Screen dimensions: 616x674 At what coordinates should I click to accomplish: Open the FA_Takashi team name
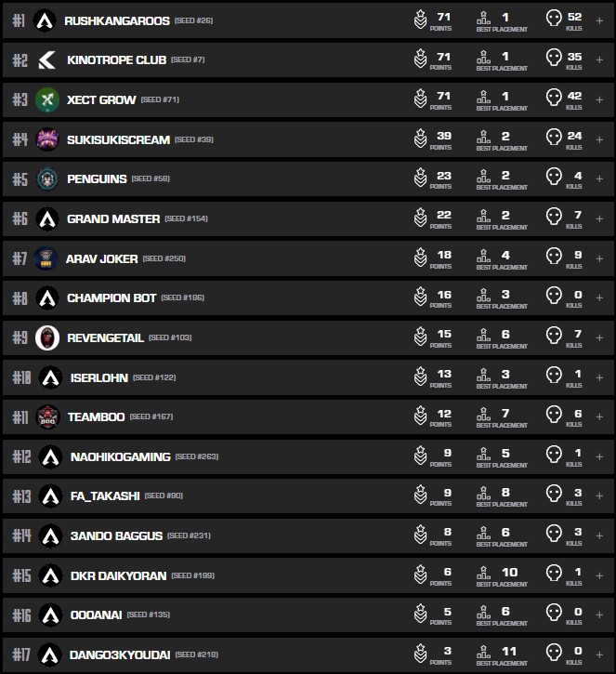pos(105,496)
